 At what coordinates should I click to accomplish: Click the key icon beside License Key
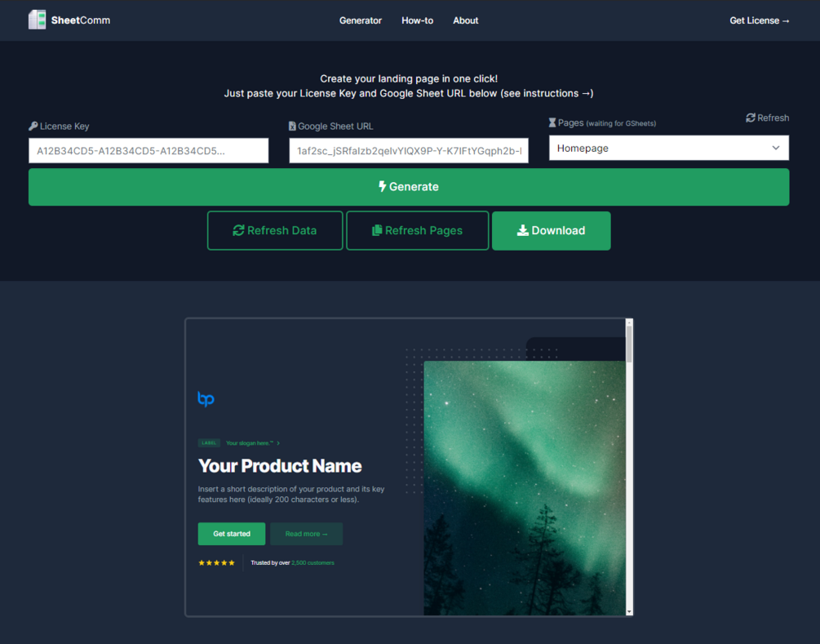pyautogui.click(x=33, y=126)
